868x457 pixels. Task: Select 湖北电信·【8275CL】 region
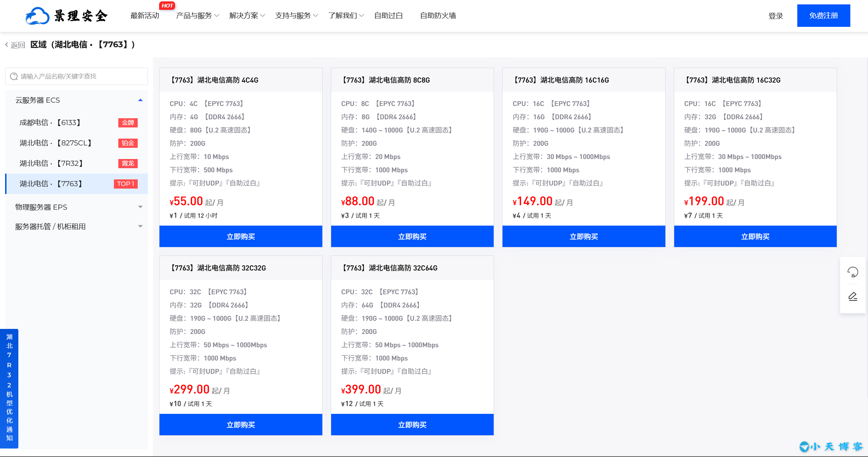tap(76, 143)
